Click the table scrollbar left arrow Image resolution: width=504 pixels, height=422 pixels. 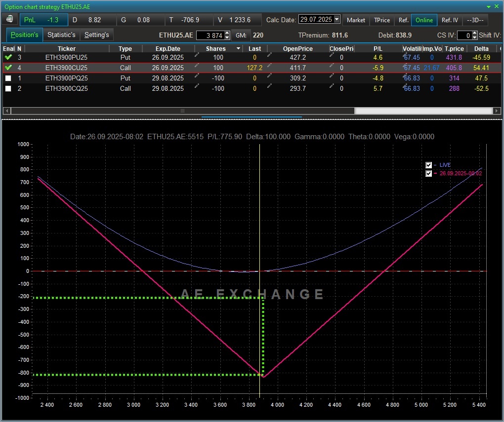point(6,111)
